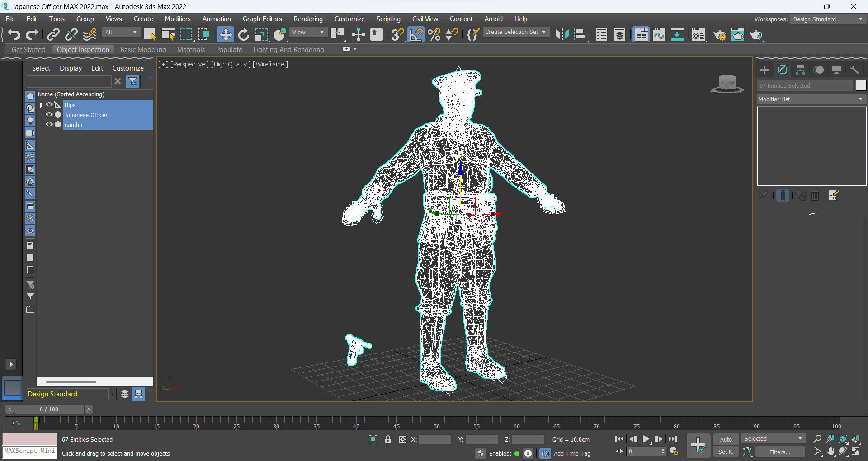868x461 pixels.
Task: Toggle visibility eye for Hips
Action: click(x=49, y=105)
